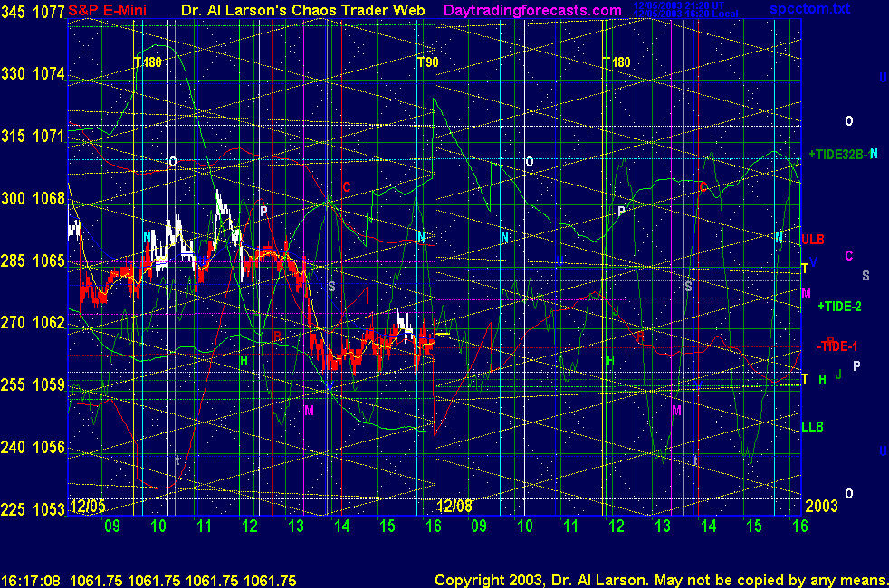Click the 16:17:08 time in the status line
Viewport: 889px width, 588px height.
click(31, 581)
